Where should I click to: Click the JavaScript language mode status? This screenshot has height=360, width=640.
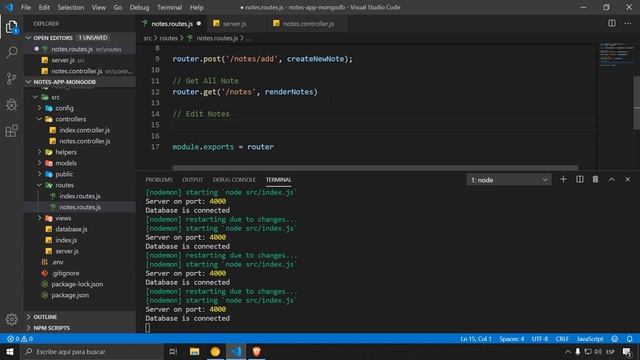(590, 339)
